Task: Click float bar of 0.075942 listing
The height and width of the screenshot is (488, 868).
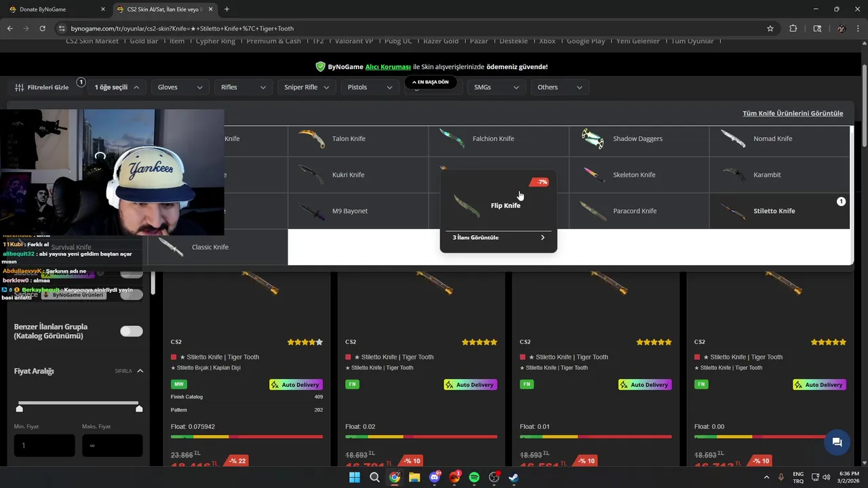Action: [x=247, y=436]
